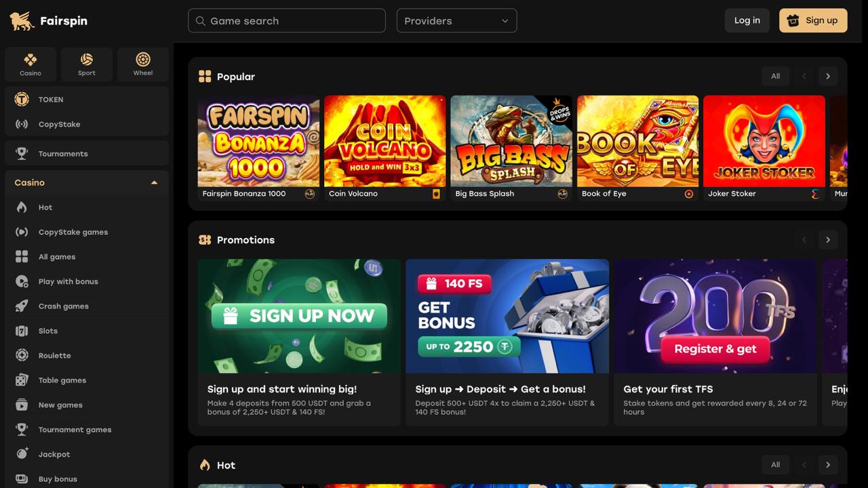Click the Log in button
Screen dimensions: 868x488
tap(747, 20)
